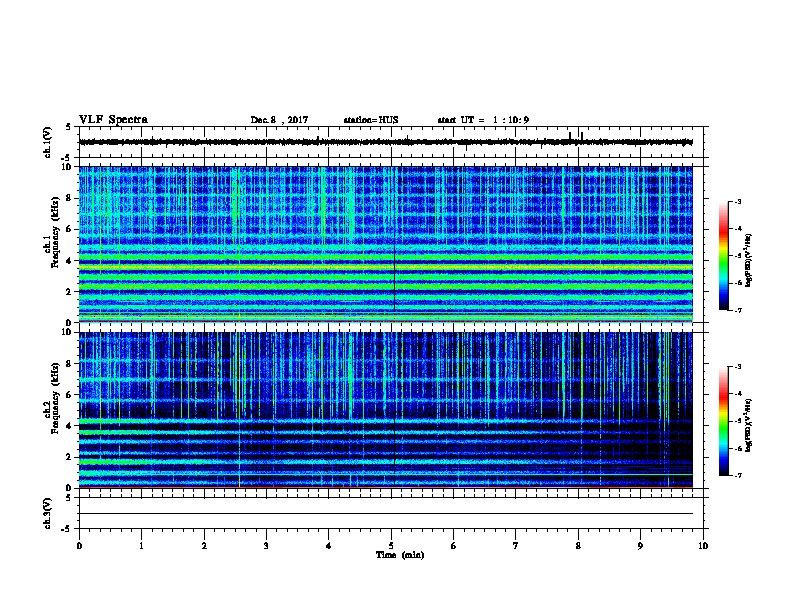Click the "-3" label on ch.1 color scale
Image resolution: width=792 pixels, height=612 pixels.
pyautogui.click(x=737, y=201)
